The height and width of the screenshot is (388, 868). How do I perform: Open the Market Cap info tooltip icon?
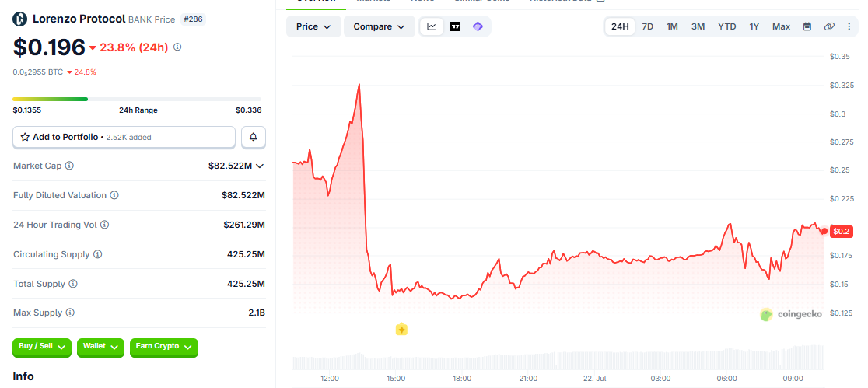point(69,166)
